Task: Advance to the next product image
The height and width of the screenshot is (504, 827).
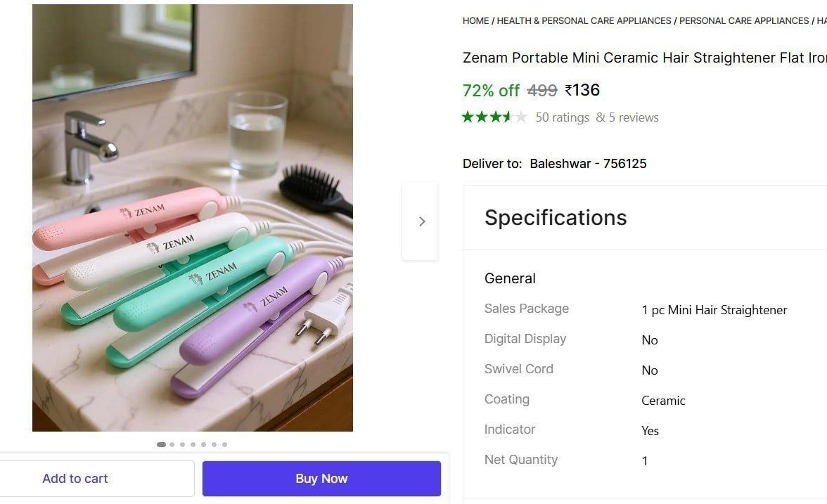Action: coord(421,221)
